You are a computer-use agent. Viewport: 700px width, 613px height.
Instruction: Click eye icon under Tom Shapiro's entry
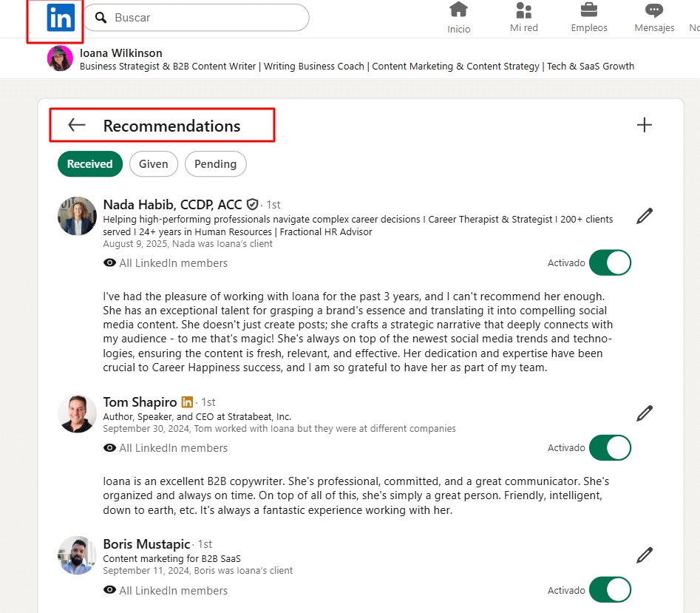[x=109, y=448]
